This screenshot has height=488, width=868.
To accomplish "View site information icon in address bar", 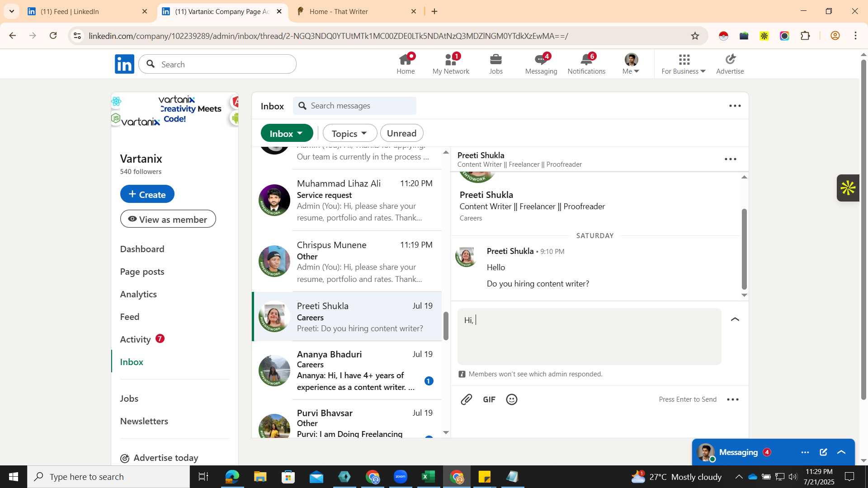I will click(77, 36).
